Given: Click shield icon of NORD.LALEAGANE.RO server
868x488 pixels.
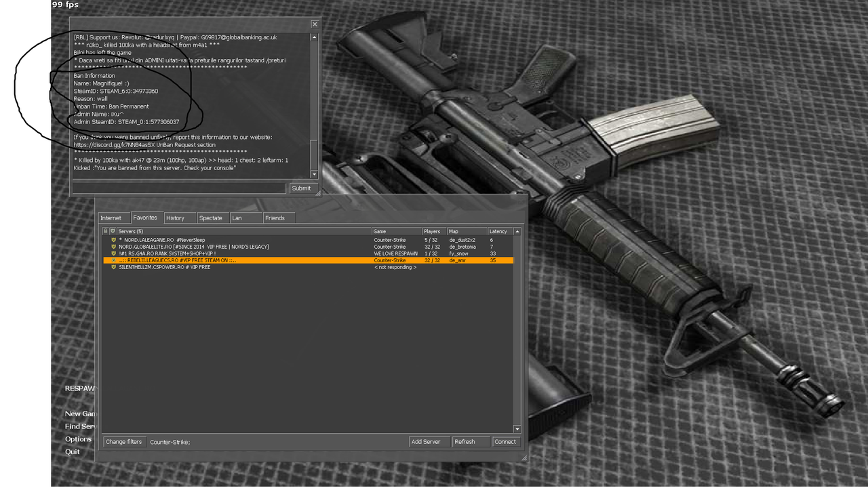Looking at the screenshot, I should pos(113,240).
